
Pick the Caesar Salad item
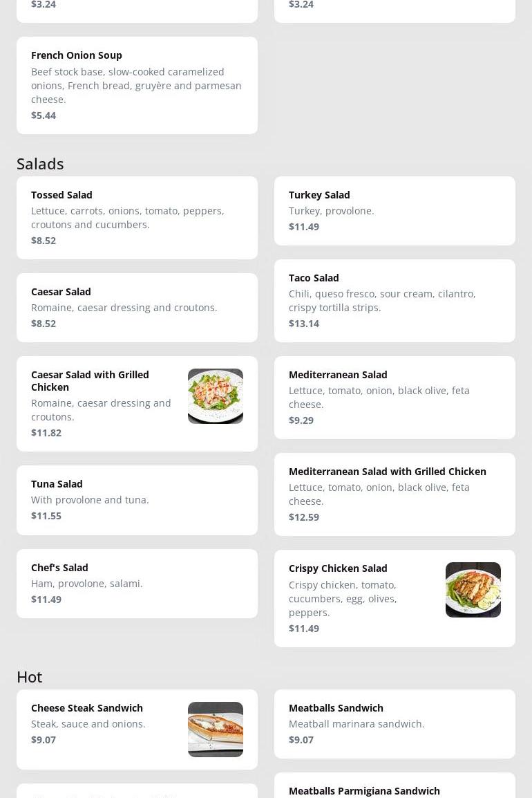tap(137, 307)
